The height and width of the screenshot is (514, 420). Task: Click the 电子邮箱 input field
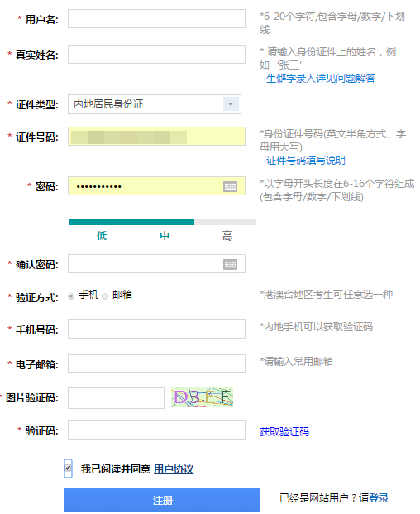coord(156,363)
